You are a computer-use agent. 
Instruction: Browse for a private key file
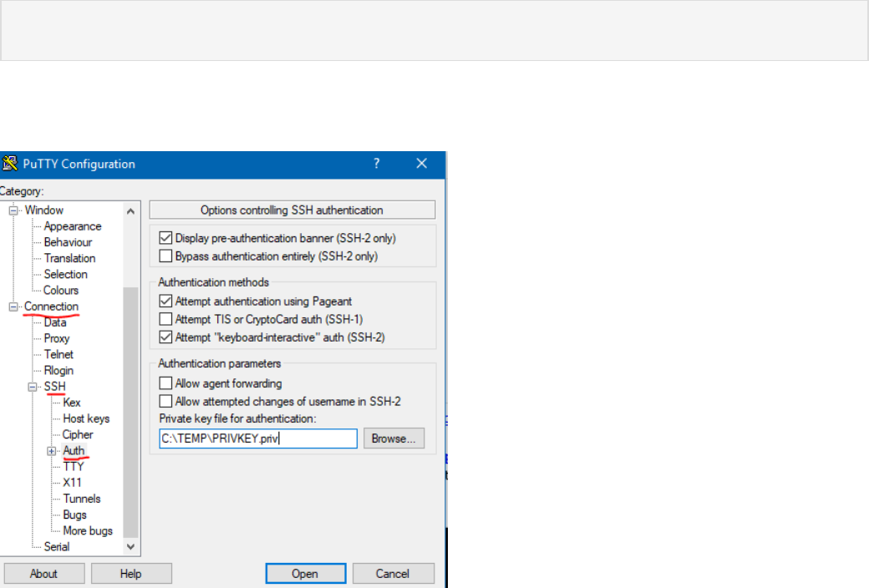pyautogui.click(x=394, y=439)
